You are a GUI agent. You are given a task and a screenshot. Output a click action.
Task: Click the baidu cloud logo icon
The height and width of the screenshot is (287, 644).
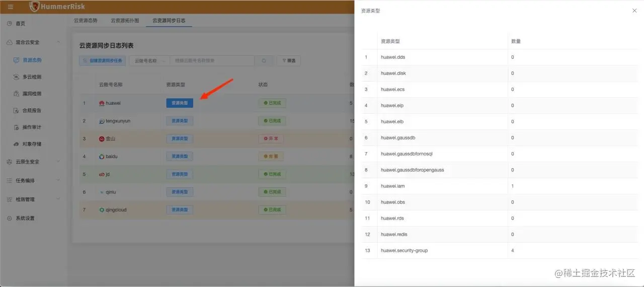102,157
